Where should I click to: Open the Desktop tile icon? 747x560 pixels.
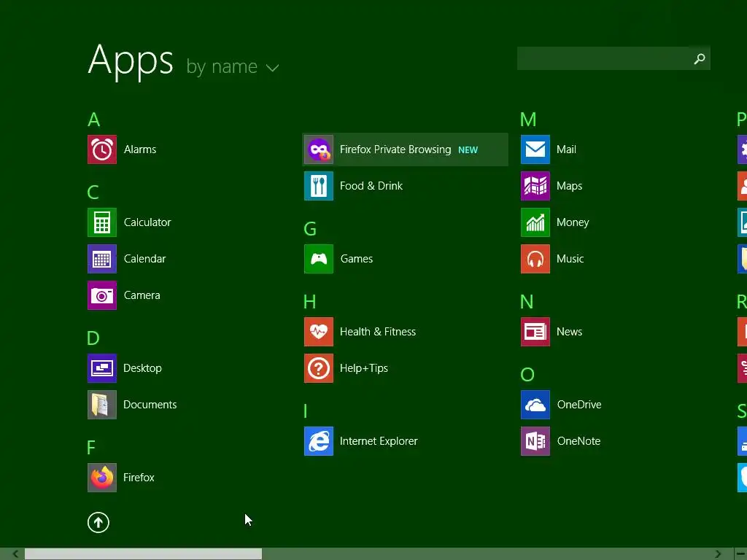102,368
